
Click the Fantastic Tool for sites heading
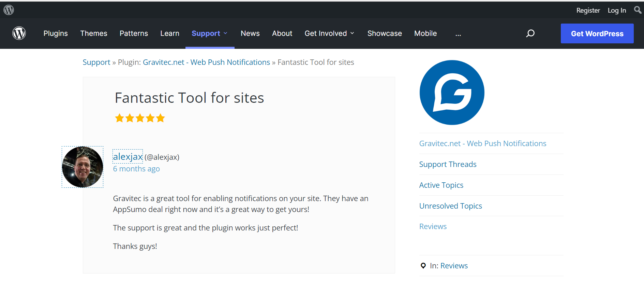(189, 98)
